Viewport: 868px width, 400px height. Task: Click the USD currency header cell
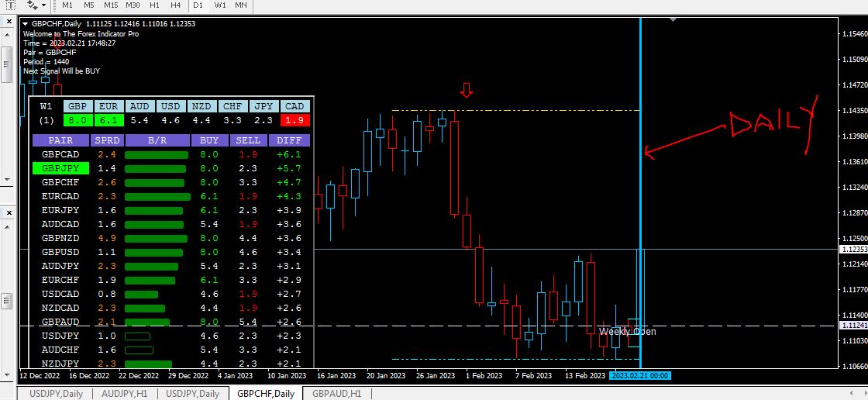tap(171, 106)
